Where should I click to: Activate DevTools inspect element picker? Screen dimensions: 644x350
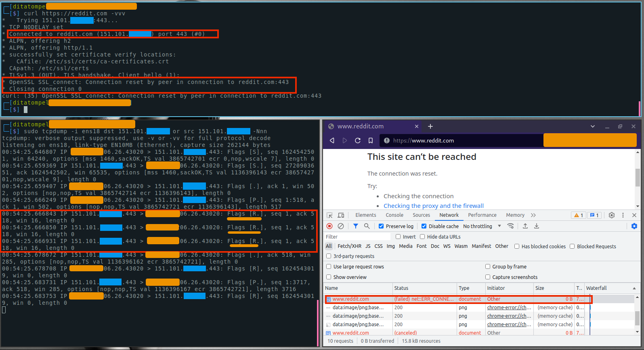[x=330, y=215]
